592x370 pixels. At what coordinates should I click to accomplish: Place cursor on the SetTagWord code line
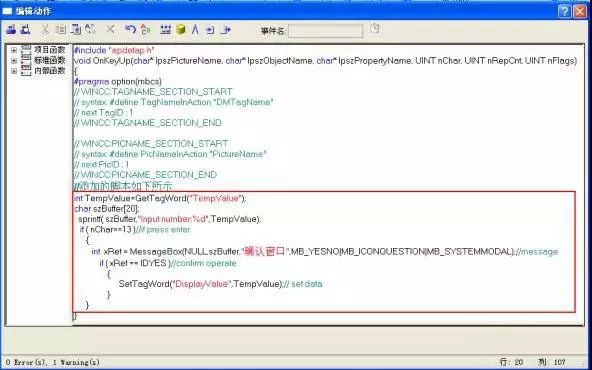[220, 284]
